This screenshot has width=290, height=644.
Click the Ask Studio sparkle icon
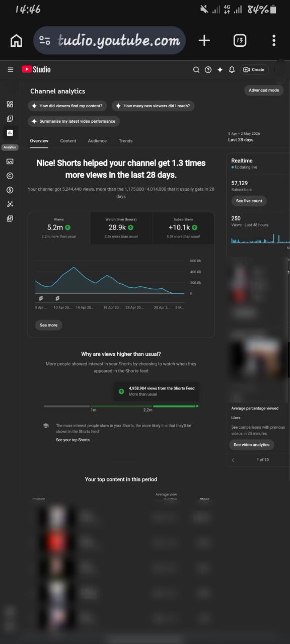(220, 70)
